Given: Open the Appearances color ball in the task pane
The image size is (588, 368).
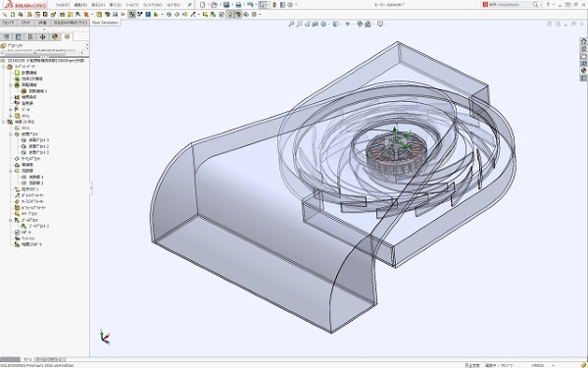Looking at the screenshot, I should (583, 71).
